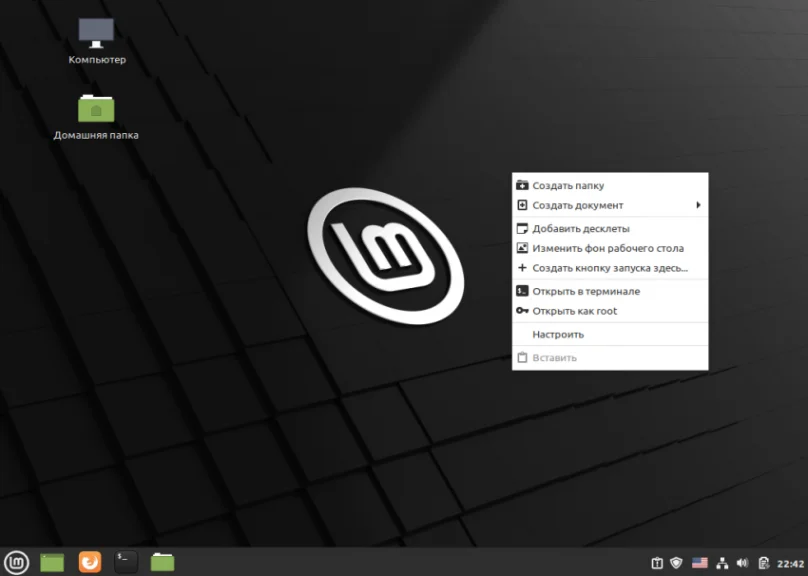Open the network connections tray icon
The height and width of the screenshot is (576, 808).
pos(721,563)
